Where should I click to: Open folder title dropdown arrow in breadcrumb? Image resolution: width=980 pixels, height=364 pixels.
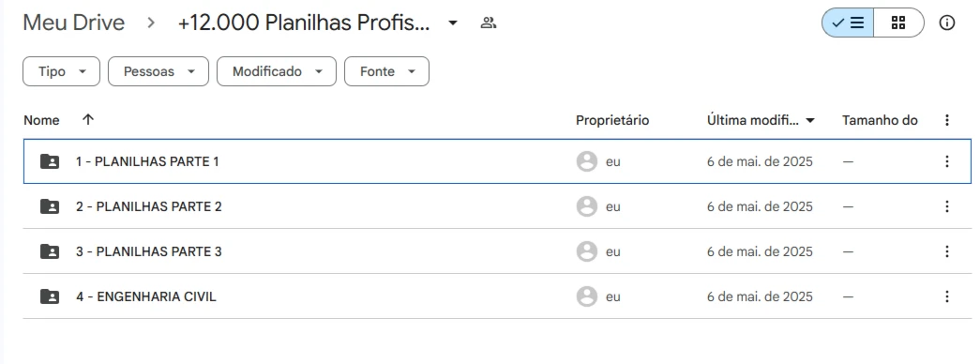click(453, 23)
